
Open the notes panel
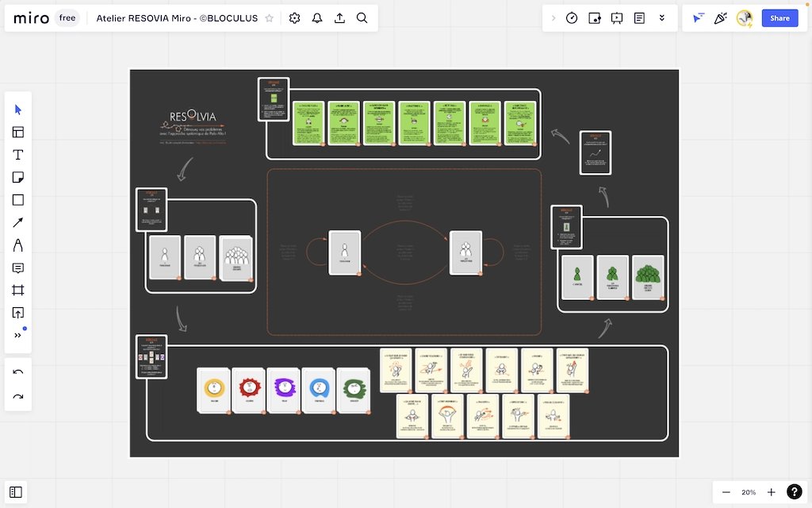tap(640, 18)
